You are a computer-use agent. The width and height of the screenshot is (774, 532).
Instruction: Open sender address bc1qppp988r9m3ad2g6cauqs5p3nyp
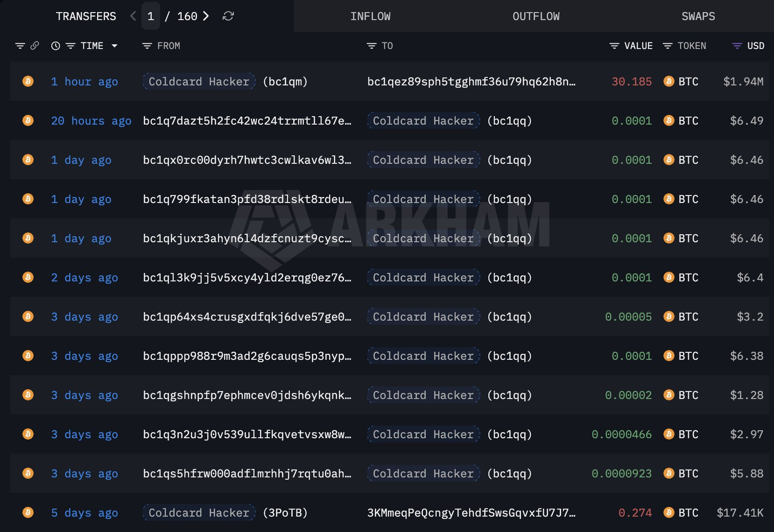pos(247,356)
